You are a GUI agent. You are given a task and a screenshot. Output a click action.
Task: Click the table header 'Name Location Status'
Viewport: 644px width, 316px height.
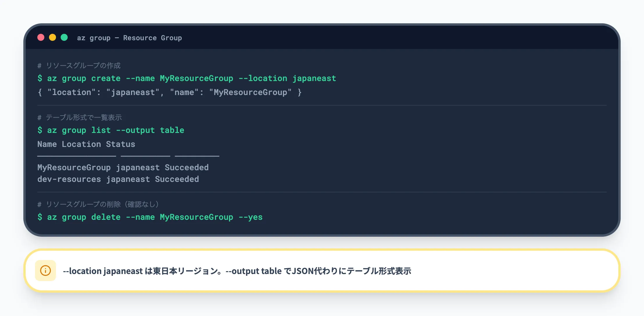click(x=86, y=144)
